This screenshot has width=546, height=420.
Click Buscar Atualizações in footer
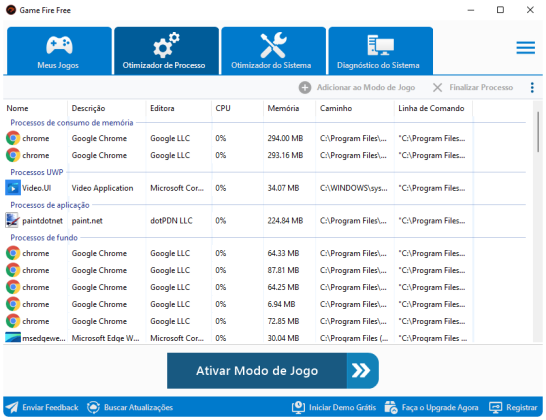coord(130,407)
